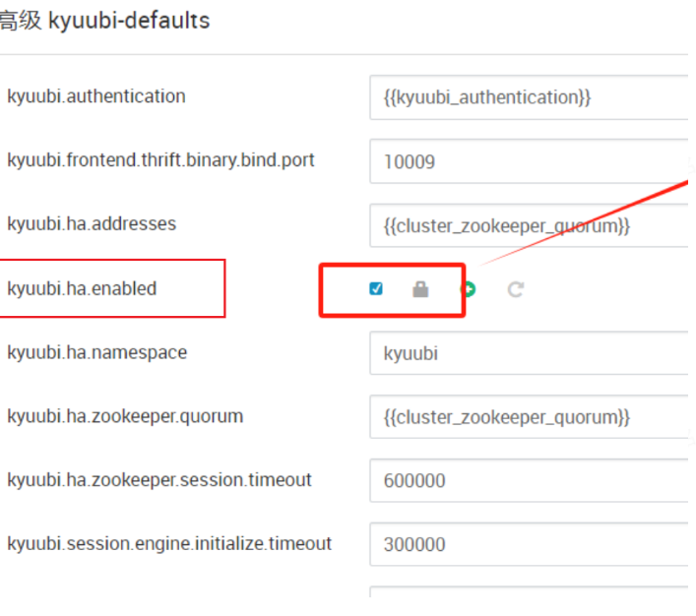
Task: Click the green plus override icon
Action: [x=469, y=289]
